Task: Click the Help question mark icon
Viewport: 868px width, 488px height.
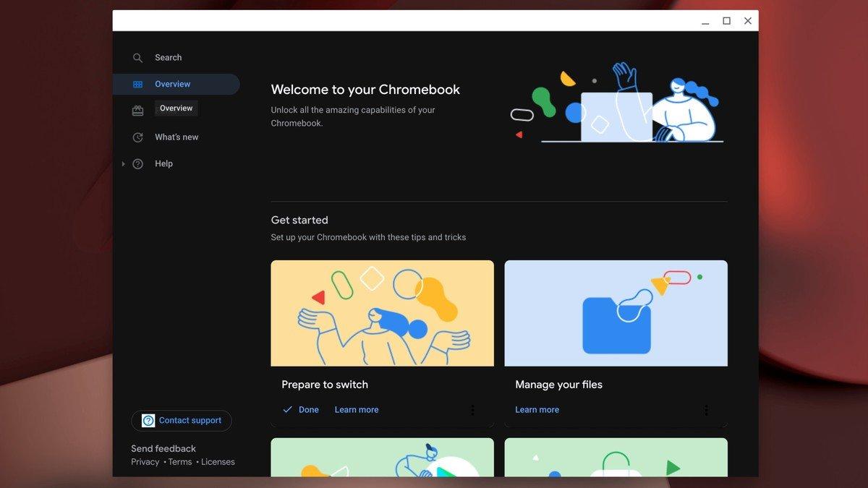Action: (137, 163)
